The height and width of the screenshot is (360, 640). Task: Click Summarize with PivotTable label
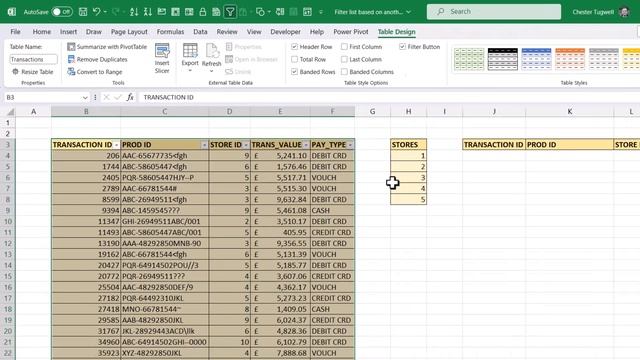[x=111, y=47]
